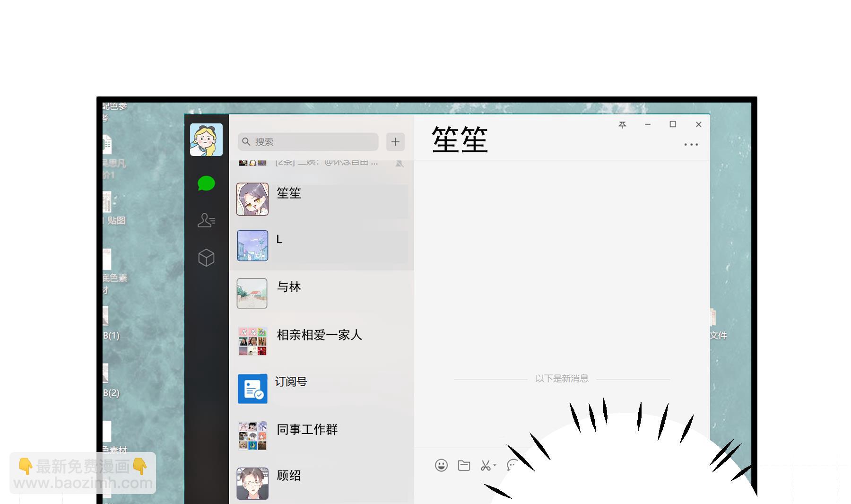Open the Chats tab in the sidebar
Screen dimensions: 851x504
tap(206, 183)
